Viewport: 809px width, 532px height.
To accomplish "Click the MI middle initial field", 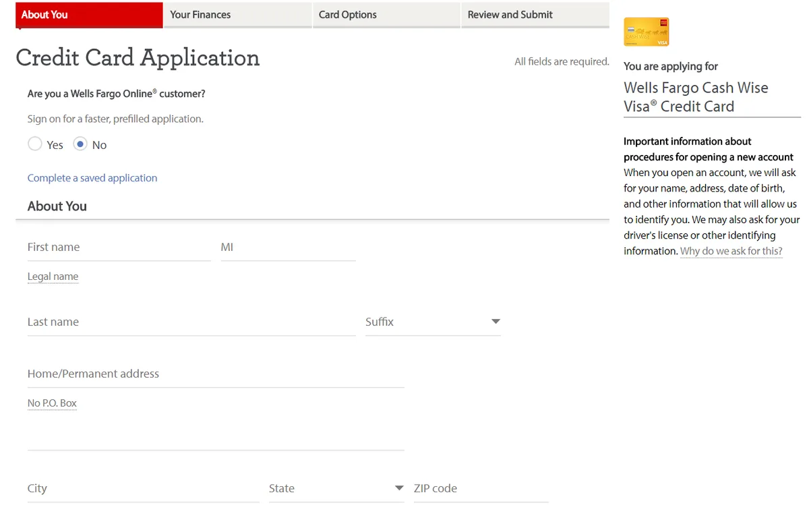I will (x=288, y=247).
